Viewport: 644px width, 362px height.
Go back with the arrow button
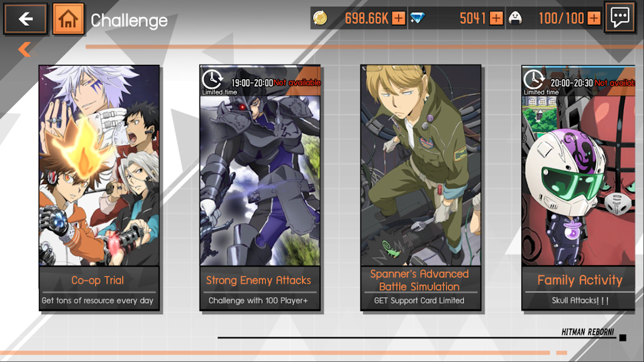[x=25, y=18]
